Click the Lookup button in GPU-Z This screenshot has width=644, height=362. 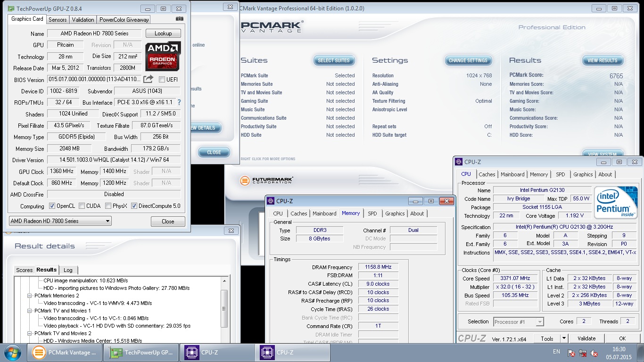(x=163, y=33)
